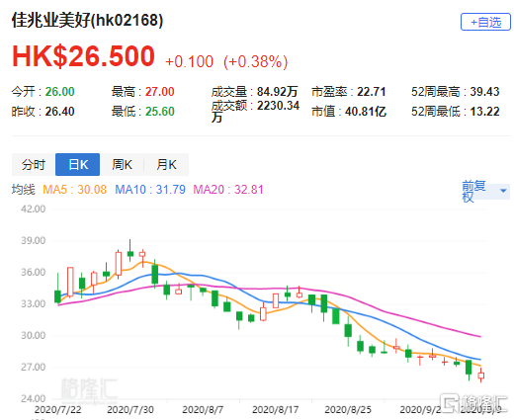Click the 2020/8/25 date axis label
514x420 pixels.
(x=348, y=410)
